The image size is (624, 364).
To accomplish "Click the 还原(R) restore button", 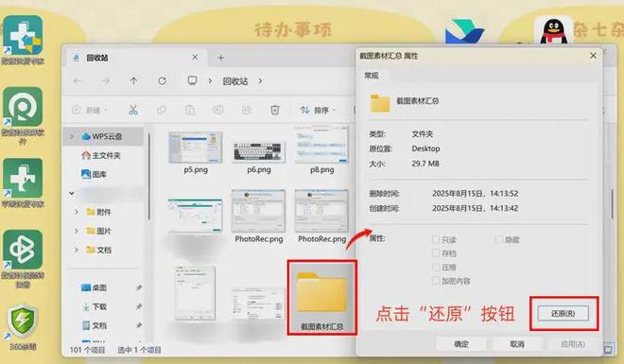I will tap(563, 314).
